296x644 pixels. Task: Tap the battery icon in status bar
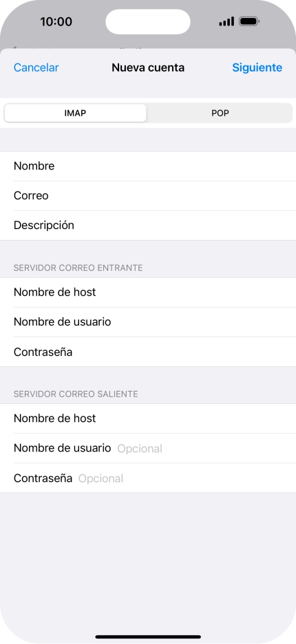pos(249,21)
